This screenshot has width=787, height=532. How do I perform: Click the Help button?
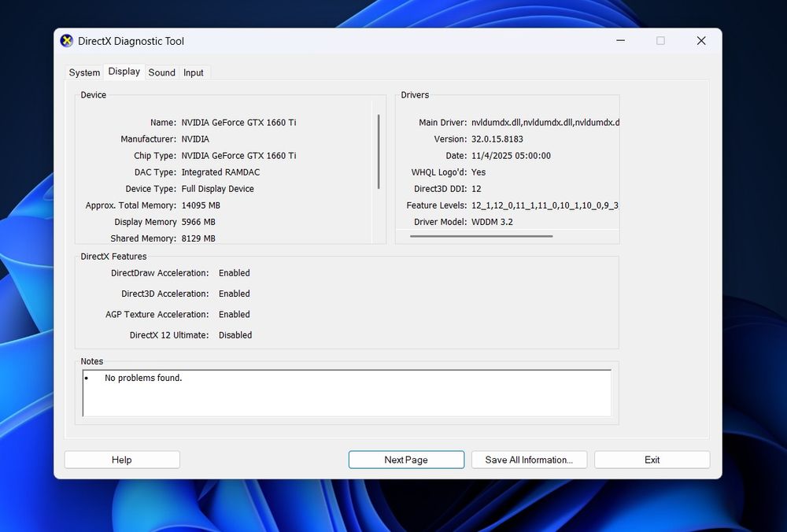pos(122,460)
